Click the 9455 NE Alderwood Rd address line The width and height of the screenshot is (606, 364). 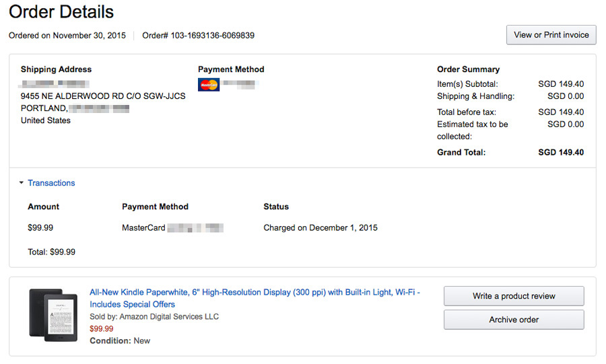tap(103, 96)
